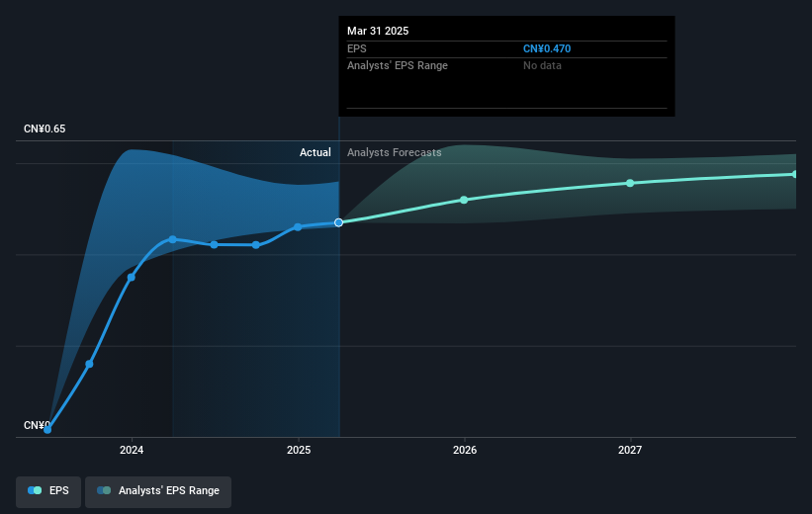
Task: Click the Analysts Forecasts section label
Action: [x=394, y=152]
